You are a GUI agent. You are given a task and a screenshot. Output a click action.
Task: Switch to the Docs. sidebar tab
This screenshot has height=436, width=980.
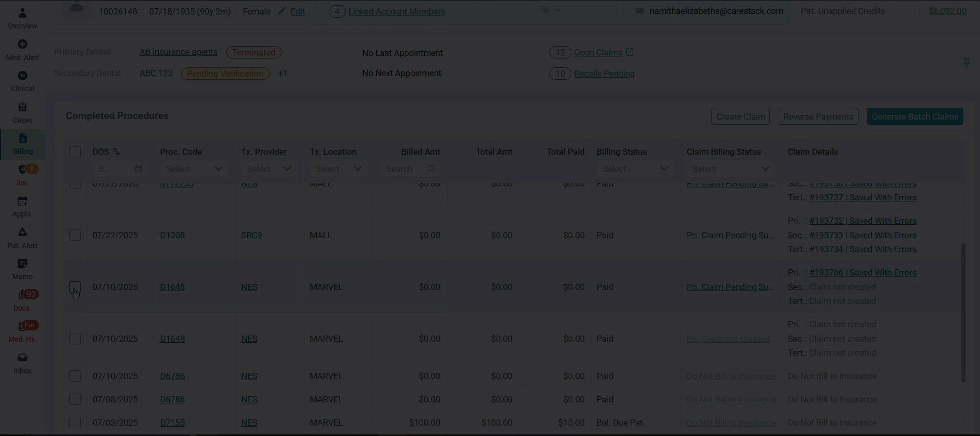pyautogui.click(x=22, y=300)
